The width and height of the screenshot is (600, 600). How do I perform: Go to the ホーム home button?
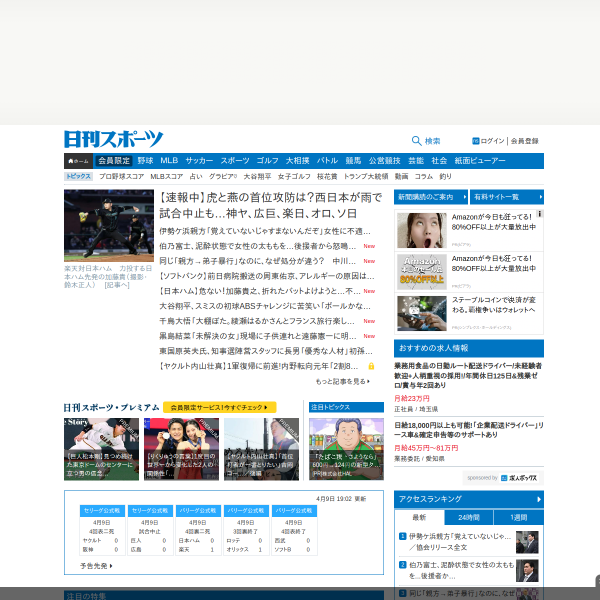(78, 161)
